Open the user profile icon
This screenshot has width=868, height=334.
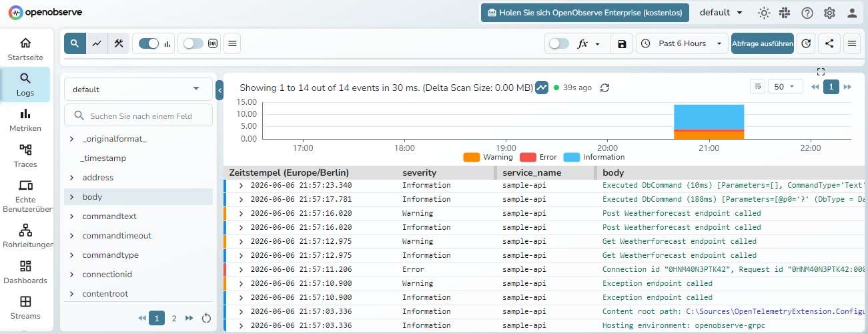(x=852, y=13)
